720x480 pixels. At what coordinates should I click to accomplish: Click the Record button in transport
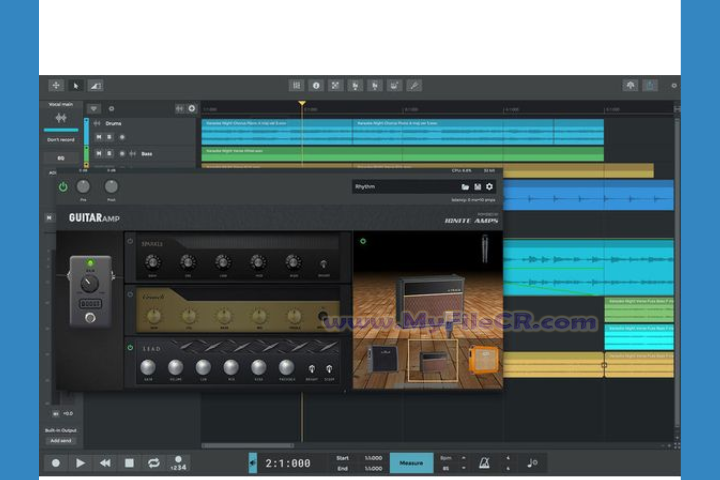coord(56,463)
